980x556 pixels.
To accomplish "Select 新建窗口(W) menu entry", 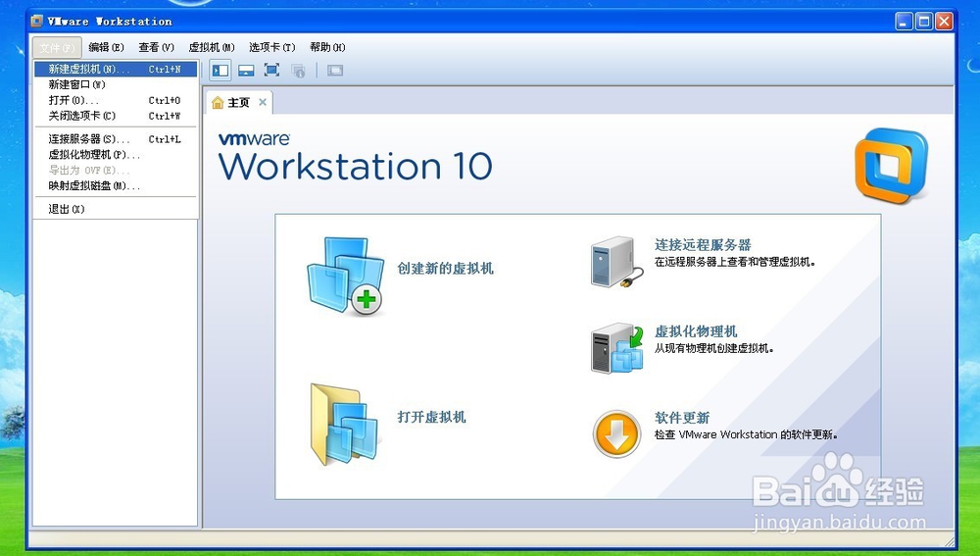I will click(x=116, y=84).
